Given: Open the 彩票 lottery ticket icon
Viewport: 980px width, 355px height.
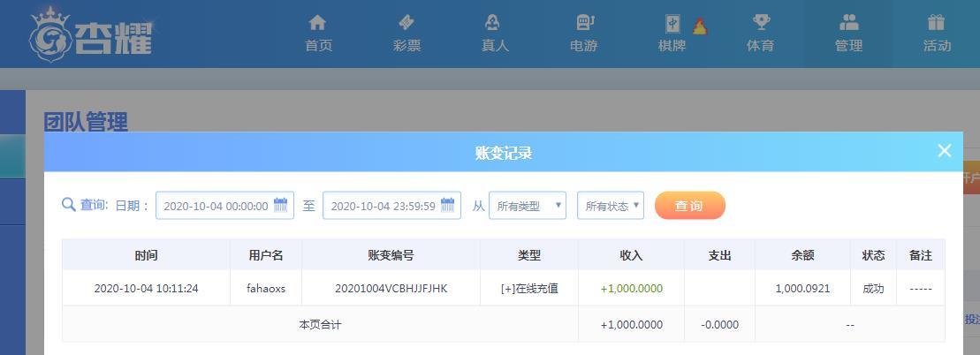Looking at the screenshot, I should [406, 23].
